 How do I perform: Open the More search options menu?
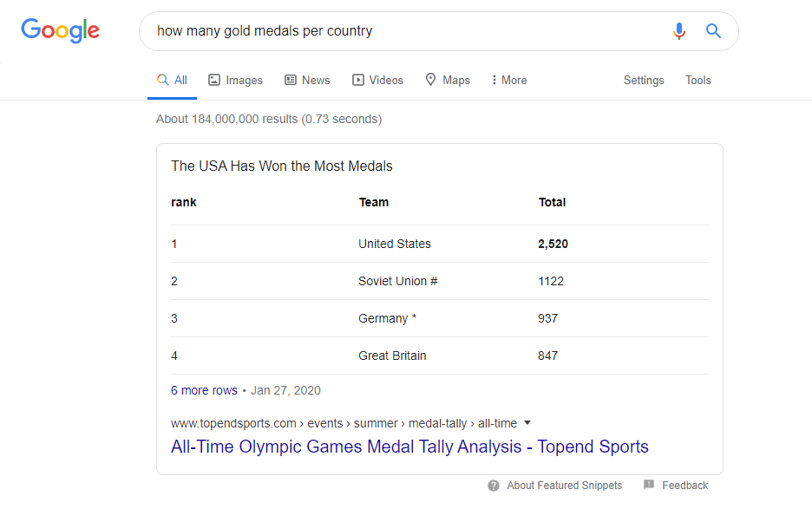(x=507, y=79)
